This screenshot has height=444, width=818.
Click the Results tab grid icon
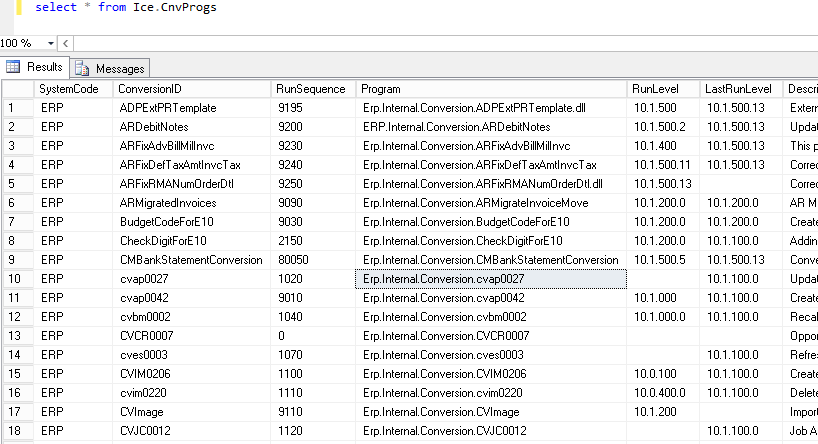14,67
